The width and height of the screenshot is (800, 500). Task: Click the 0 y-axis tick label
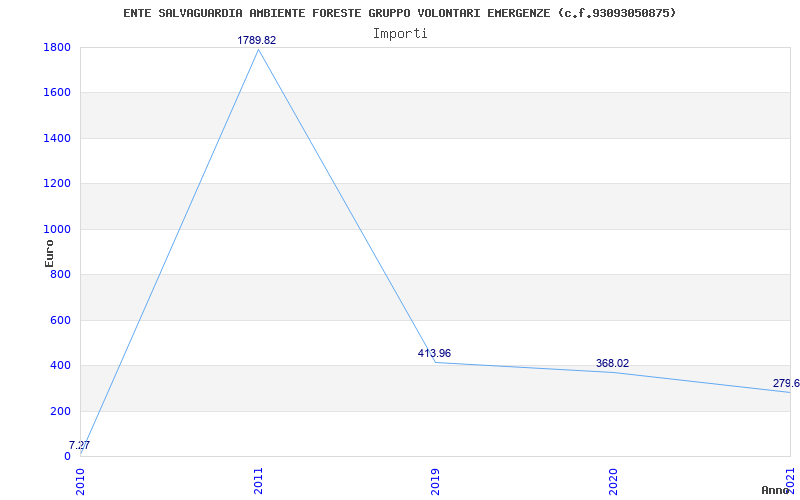click(67, 456)
